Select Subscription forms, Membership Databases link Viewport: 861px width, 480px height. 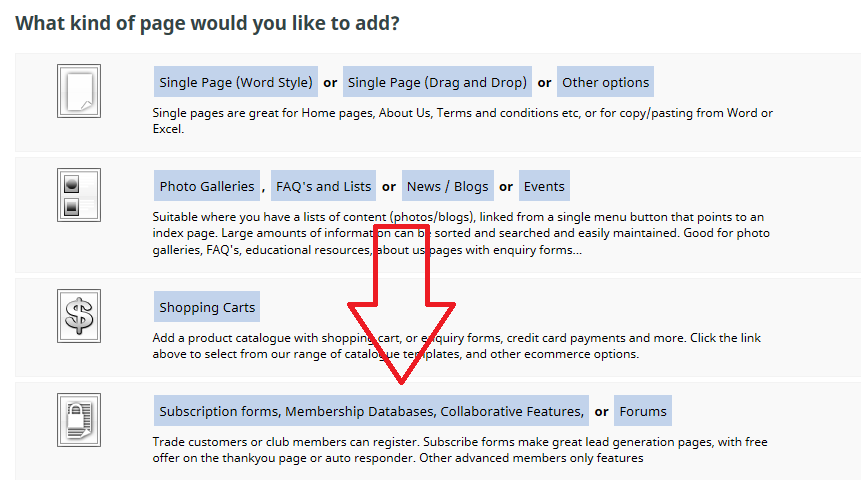click(x=371, y=411)
